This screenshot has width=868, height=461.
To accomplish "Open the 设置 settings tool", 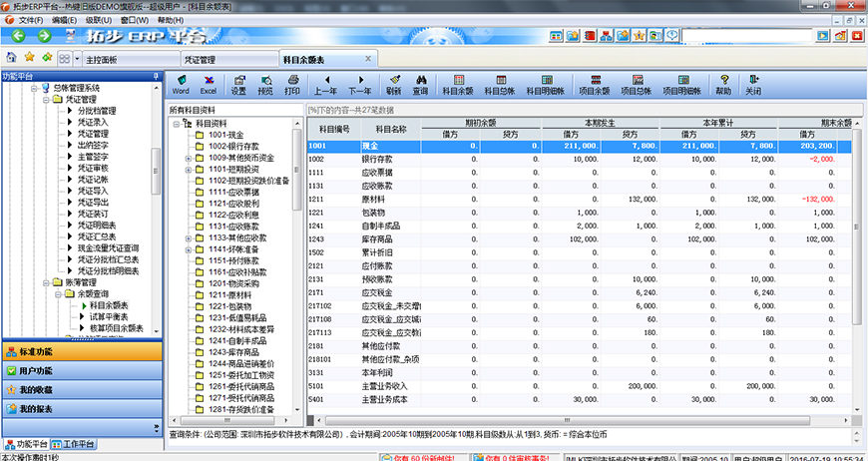I will coord(238,84).
